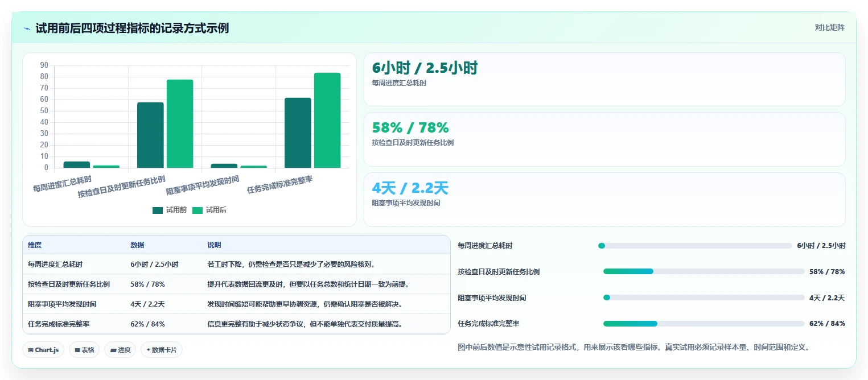Image resolution: width=868 pixels, height=380 pixels.
Task: Click the 说明 column header
Action: point(214,245)
